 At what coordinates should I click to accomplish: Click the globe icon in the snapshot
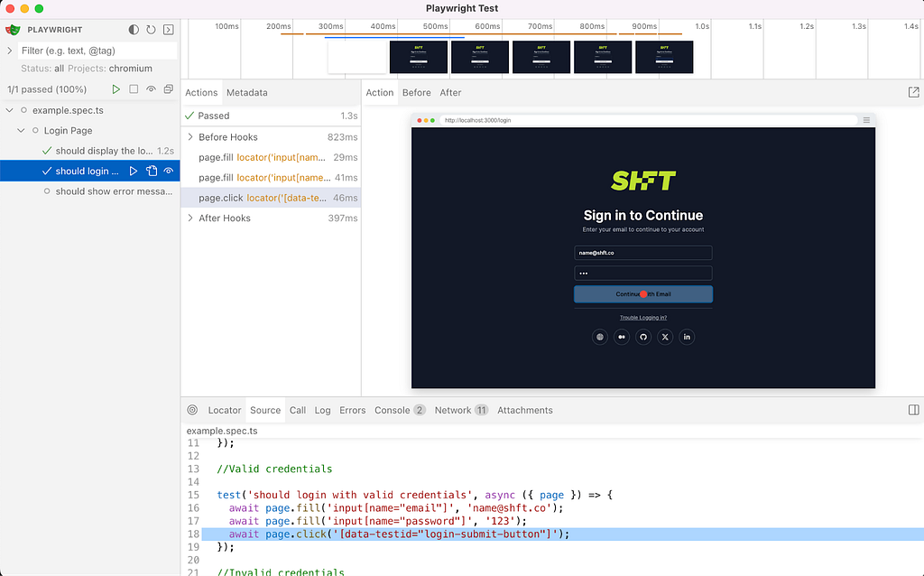tap(600, 338)
